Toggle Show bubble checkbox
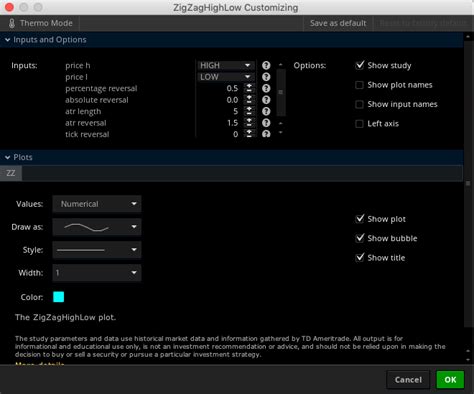Viewport: 474px width, 394px height. click(x=360, y=238)
